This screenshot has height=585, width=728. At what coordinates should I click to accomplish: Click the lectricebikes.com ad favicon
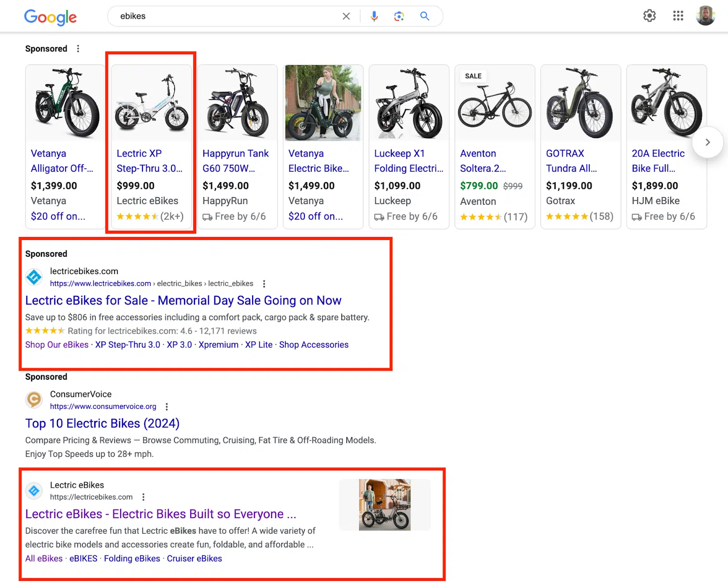(x=34, y=277)
